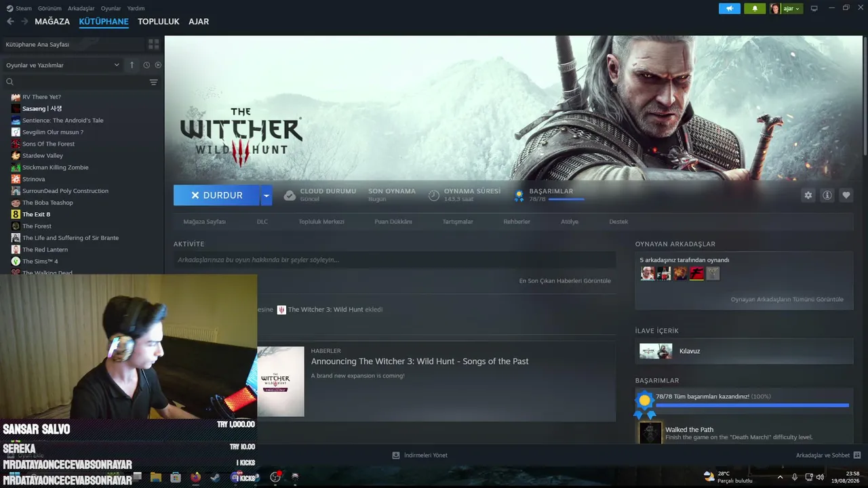Click the 78/78 achievements progress bar

(752, 405)
